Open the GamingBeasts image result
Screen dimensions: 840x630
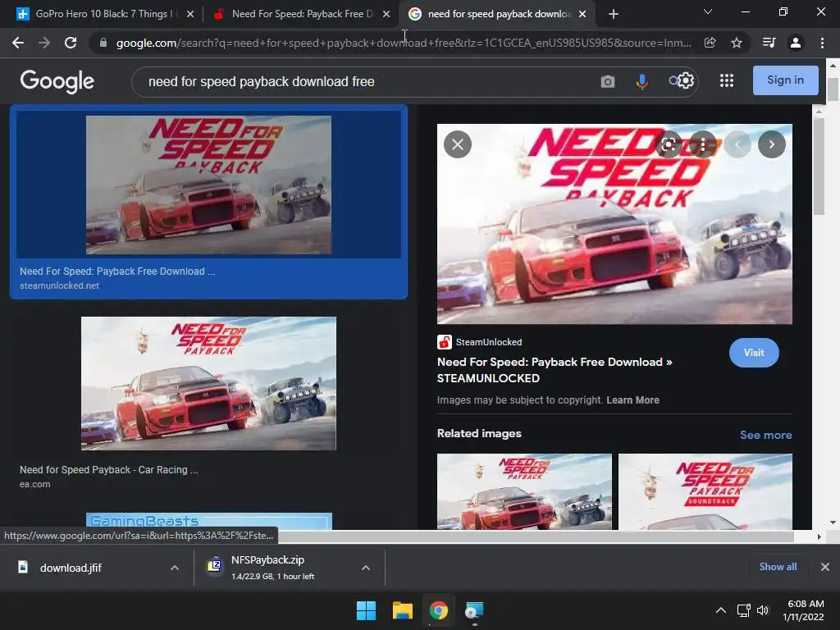(x=209, y=521)
